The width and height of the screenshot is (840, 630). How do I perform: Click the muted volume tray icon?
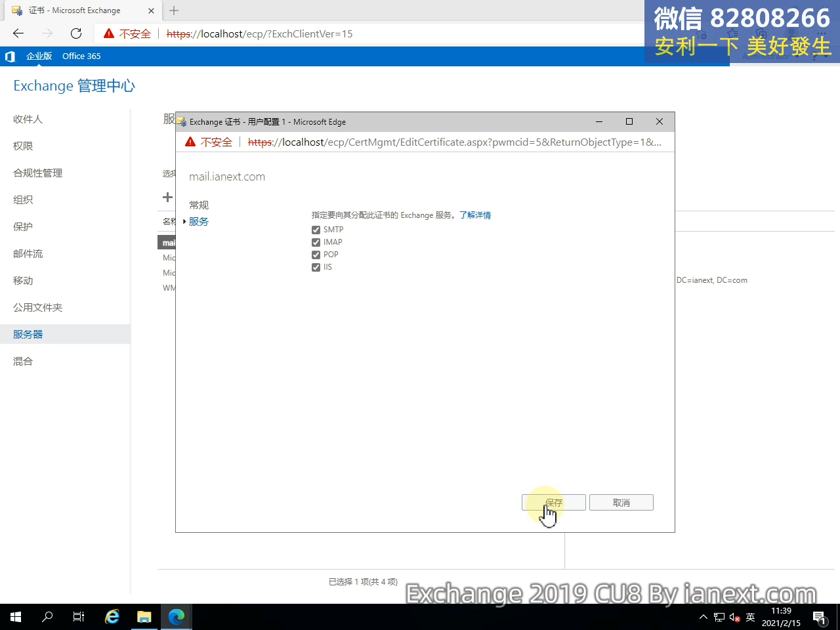pos(735,617)
